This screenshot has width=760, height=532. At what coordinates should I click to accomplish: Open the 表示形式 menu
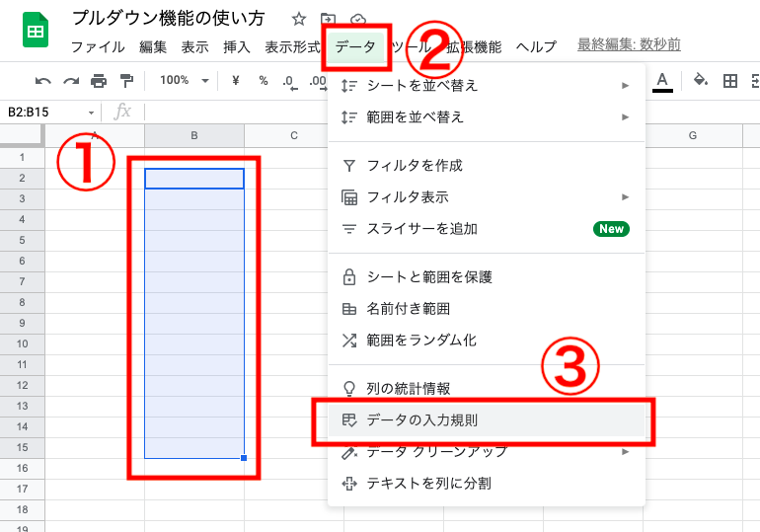pos(293,47)
